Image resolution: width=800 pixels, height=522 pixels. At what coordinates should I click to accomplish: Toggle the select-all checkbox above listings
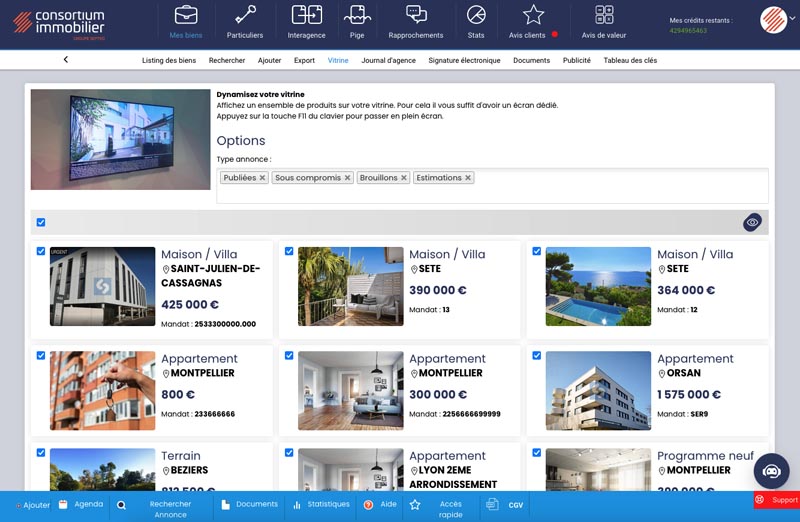[x=41, y=222]
